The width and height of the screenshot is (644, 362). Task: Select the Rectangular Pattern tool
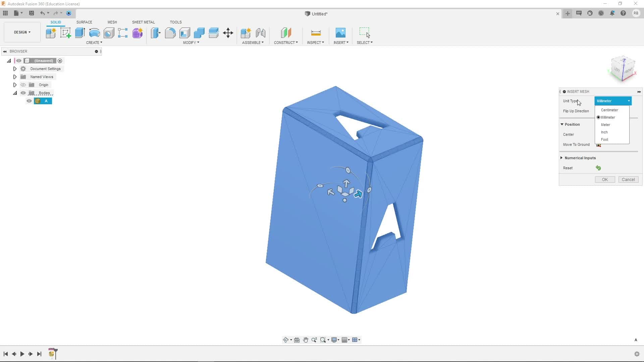tap(123, 33)
